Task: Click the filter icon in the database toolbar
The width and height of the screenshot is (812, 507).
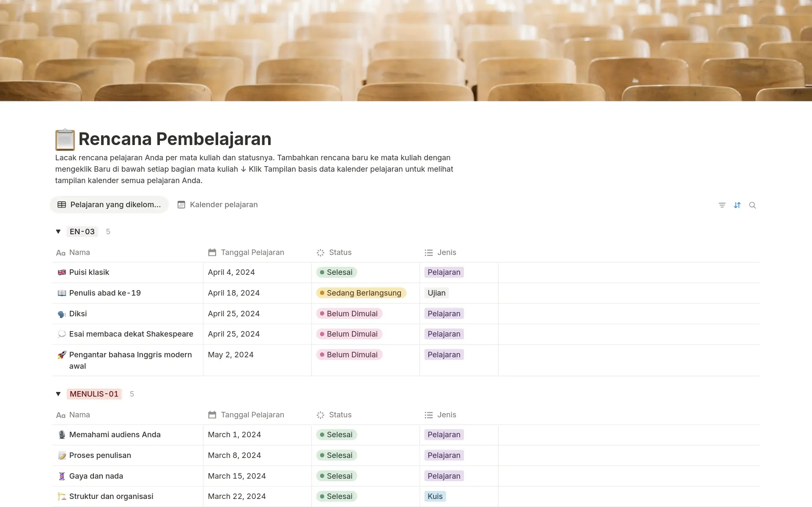Action: [x=722, y=205]
